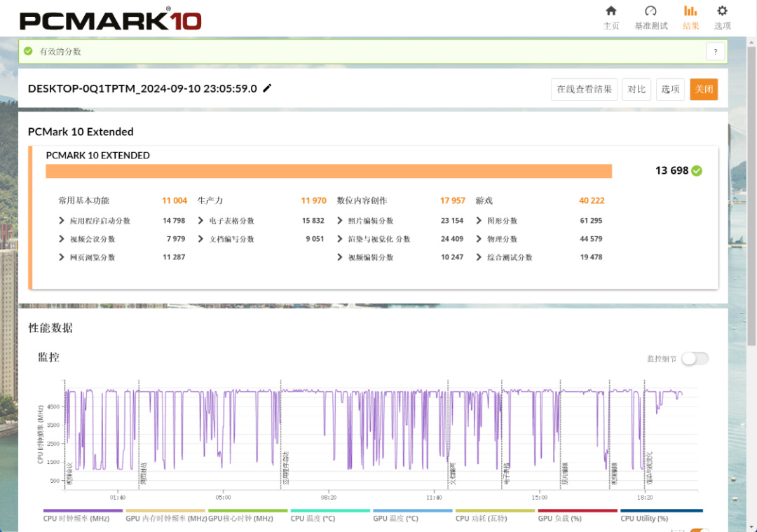Click the PCMARK 10 logo

coord(110,20)
